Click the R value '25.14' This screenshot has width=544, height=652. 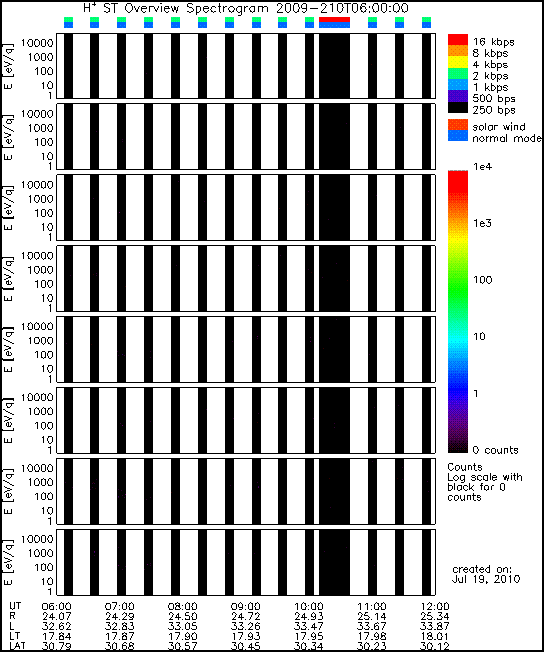coord(372,617)
